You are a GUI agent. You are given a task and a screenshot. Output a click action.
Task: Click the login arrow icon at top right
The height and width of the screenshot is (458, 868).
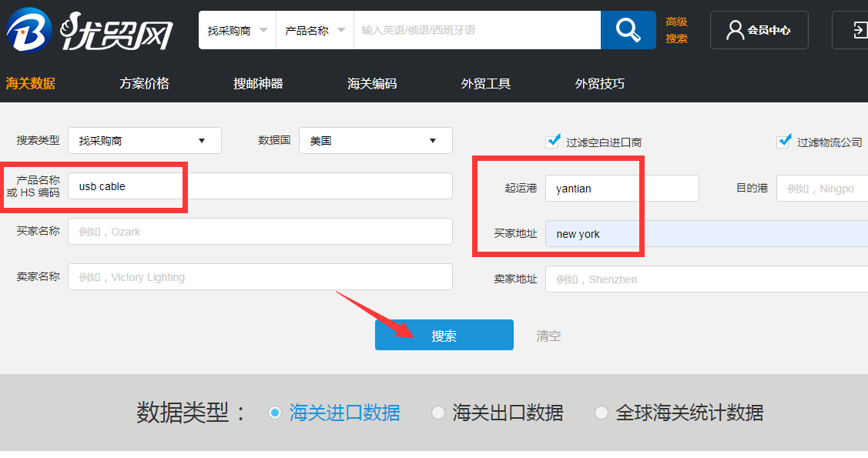click(856, 31)
